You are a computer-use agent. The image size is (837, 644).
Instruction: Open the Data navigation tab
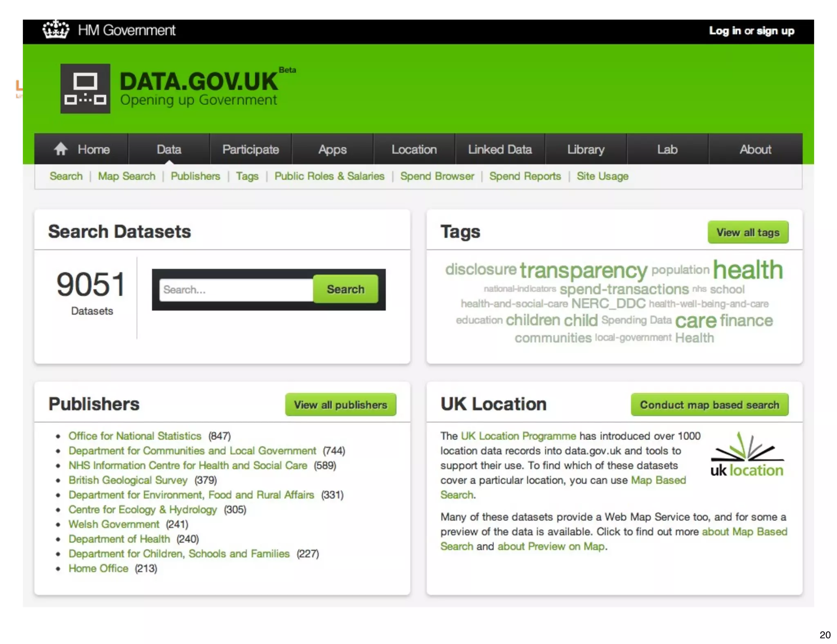click(169, 149)
